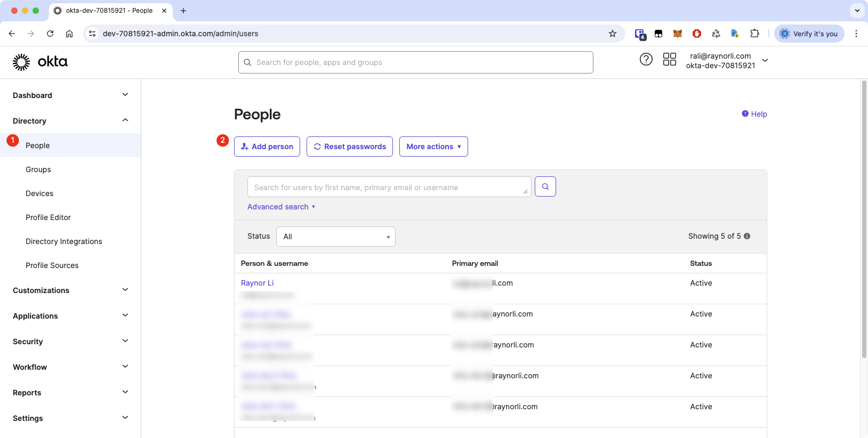Image resolution: width=868 pixels, height=438 pixels.
Task: Click the Add person button
Action: tap(267, 147)
